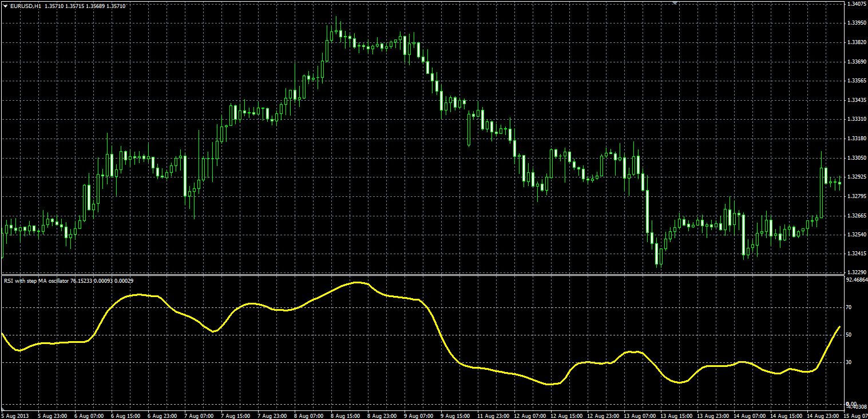
Task: Click the 92.46864 indicator scale maximum
Action: coord(857,280)
